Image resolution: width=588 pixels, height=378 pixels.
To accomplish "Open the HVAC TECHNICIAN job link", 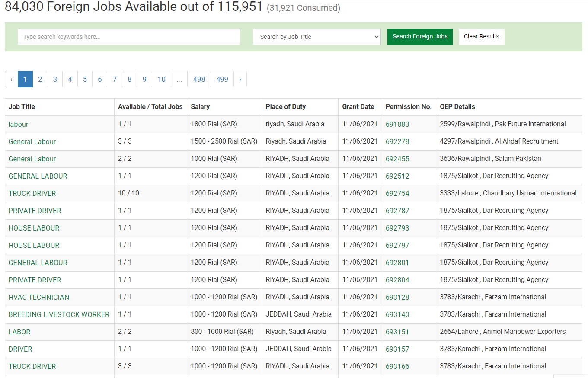I will [x=39, y=297].
